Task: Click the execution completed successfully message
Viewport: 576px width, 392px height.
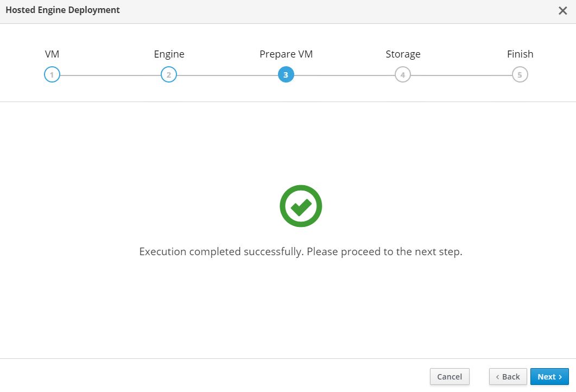Action: pos(301,252)
